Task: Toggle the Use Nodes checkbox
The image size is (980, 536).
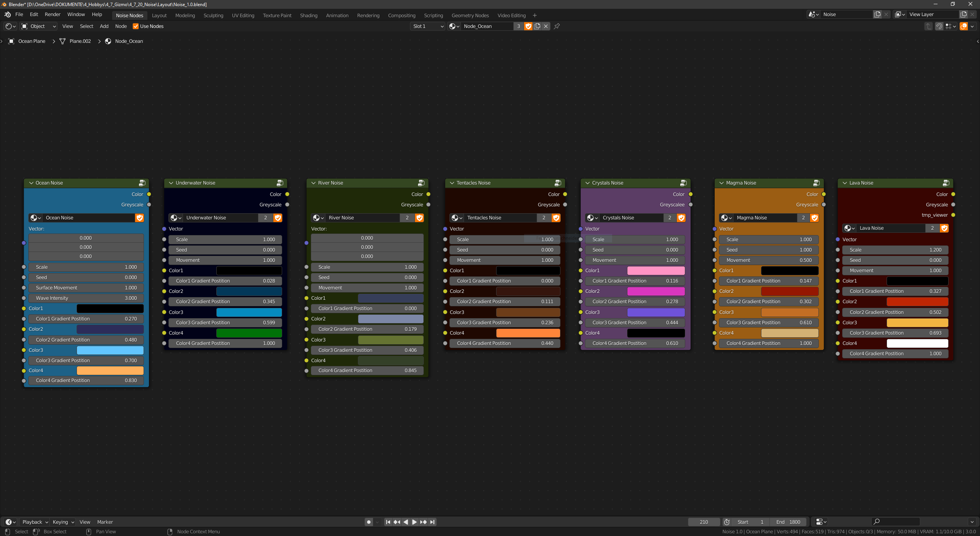Action: 136,26
